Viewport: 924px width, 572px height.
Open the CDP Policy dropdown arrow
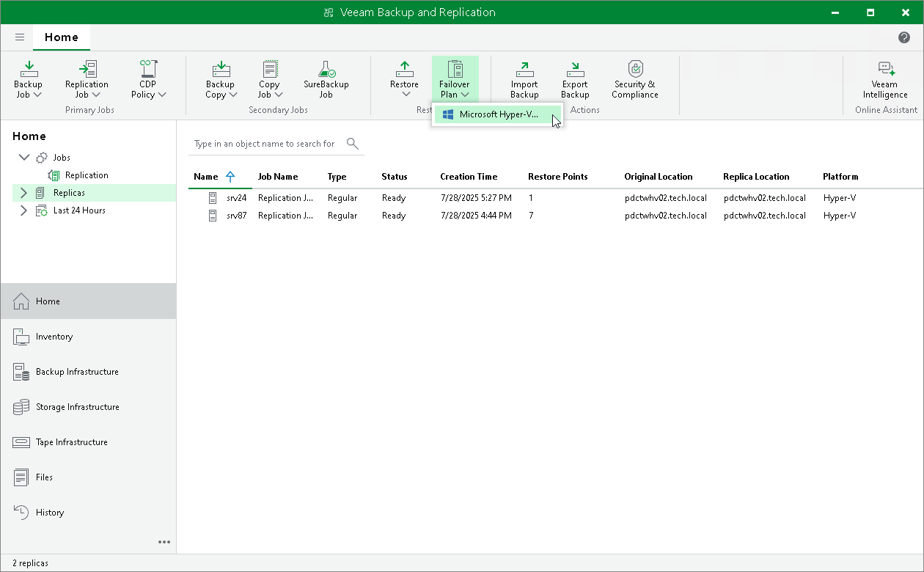162,95
